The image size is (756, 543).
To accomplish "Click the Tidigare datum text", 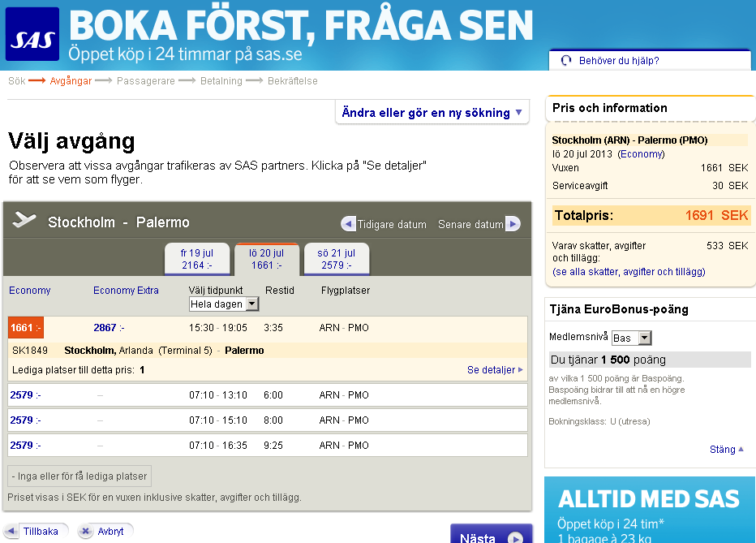I will point(392,224).
